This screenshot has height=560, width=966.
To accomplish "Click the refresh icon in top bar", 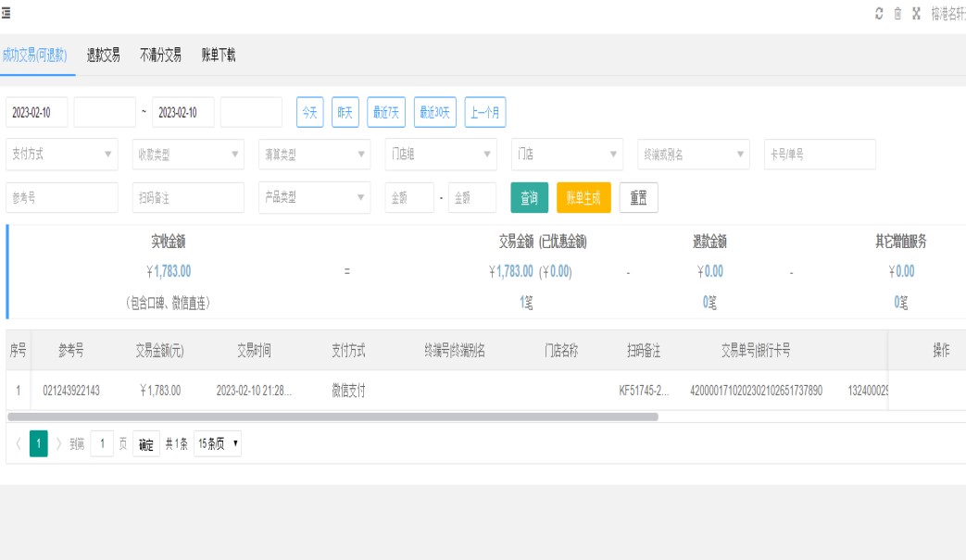I will click(x=879, y=13).
